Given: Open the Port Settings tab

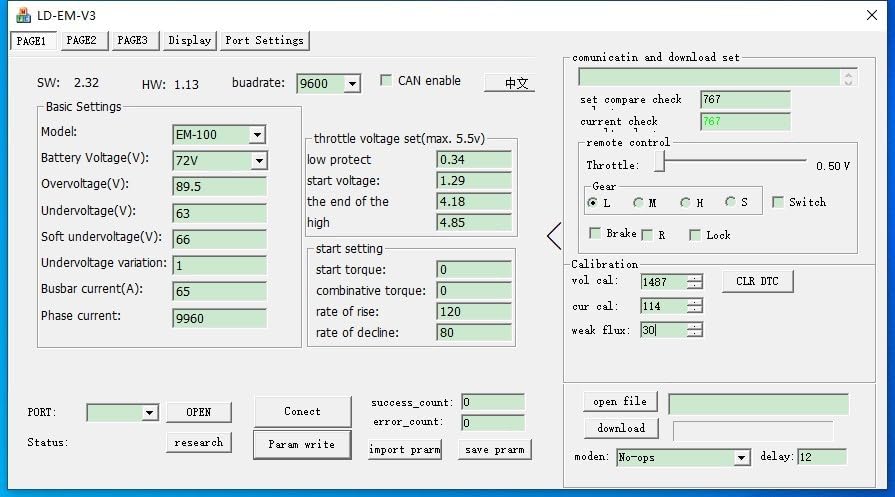Looking at the screenshot, I should tap(265, 41).
